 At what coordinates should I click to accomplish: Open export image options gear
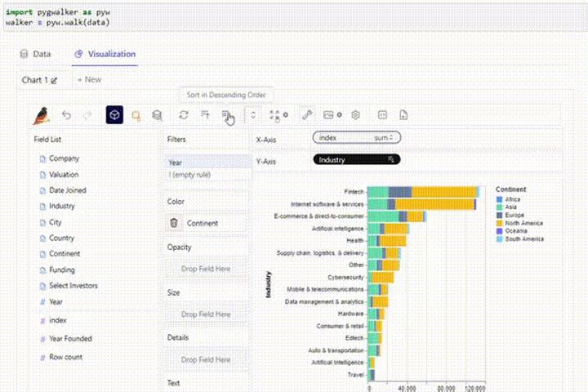point(340,115)
